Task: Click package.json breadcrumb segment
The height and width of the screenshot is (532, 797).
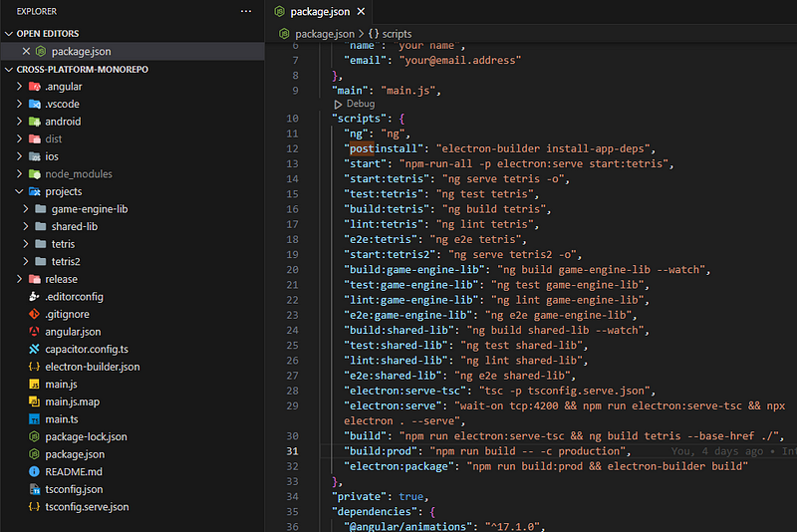Action: point(325,34)
